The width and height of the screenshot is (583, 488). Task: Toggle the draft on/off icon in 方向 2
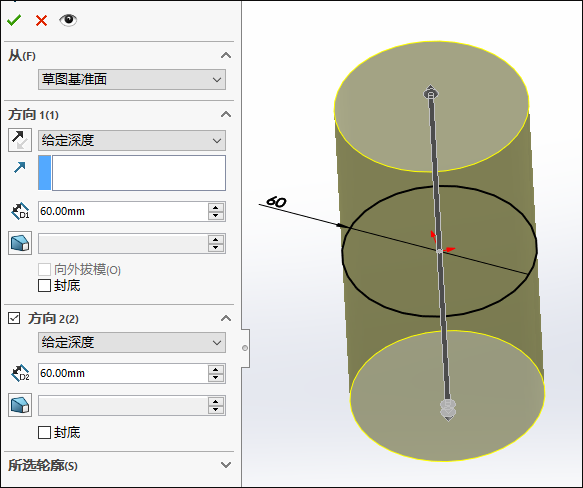pos(20,405)
